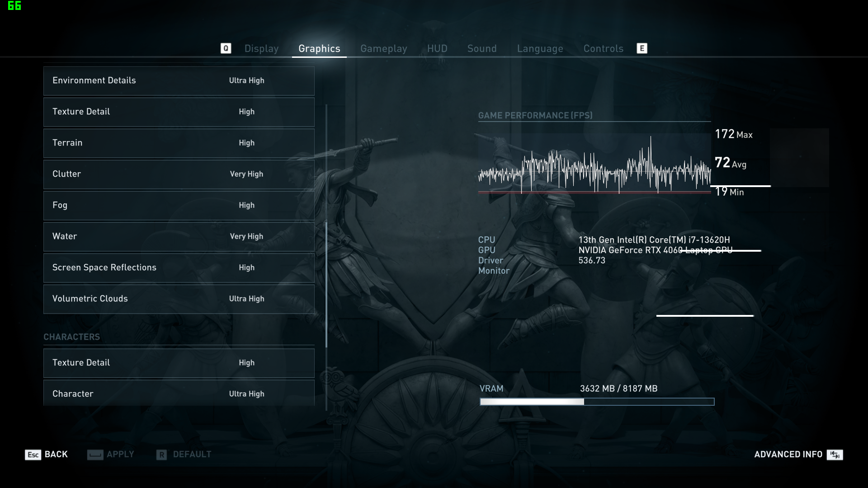The height and width of the screenshot is (488, 868).
Task: Open Volumetric Clouds quality dropdown
Action: point(246,298)
